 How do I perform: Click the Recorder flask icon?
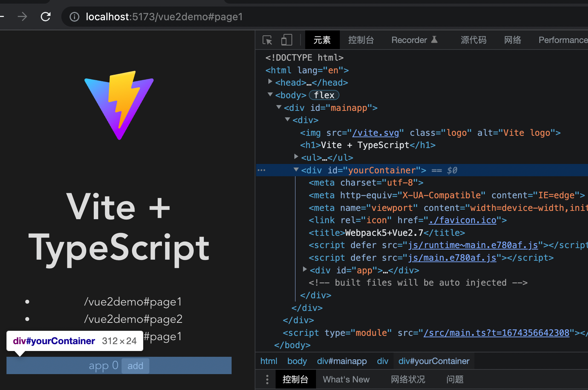click(x=434, y=40)
